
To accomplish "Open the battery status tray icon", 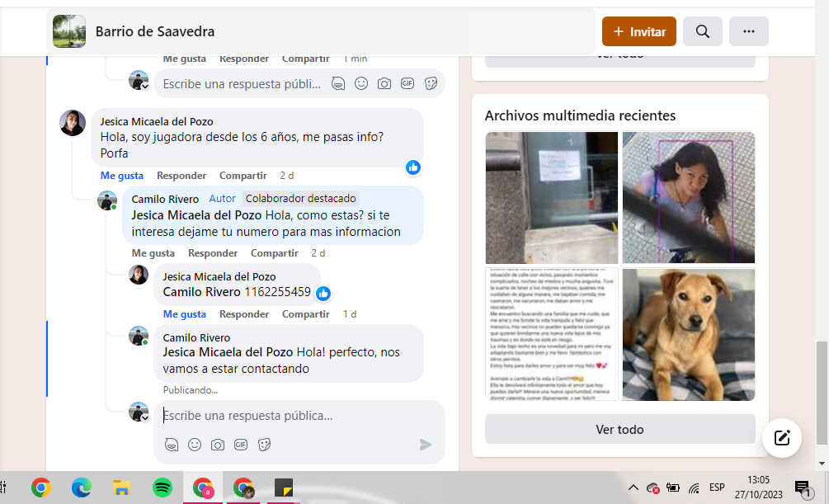I will click(673, 488).
